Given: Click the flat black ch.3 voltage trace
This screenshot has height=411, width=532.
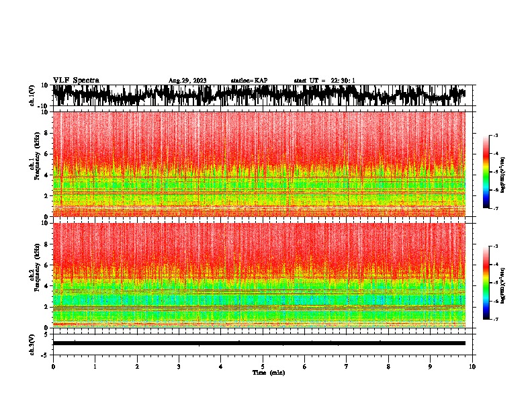Looking at the screenshot, I should [259, 343].
